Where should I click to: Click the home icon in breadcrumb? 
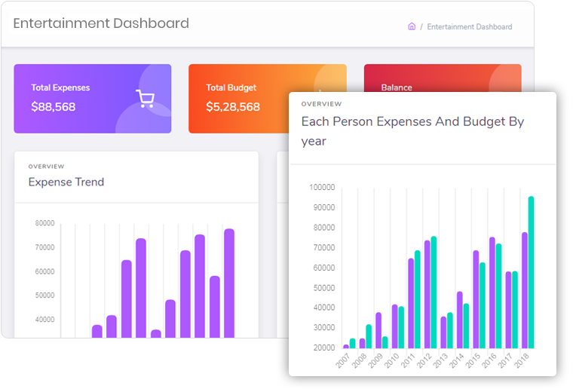(412, 26)
